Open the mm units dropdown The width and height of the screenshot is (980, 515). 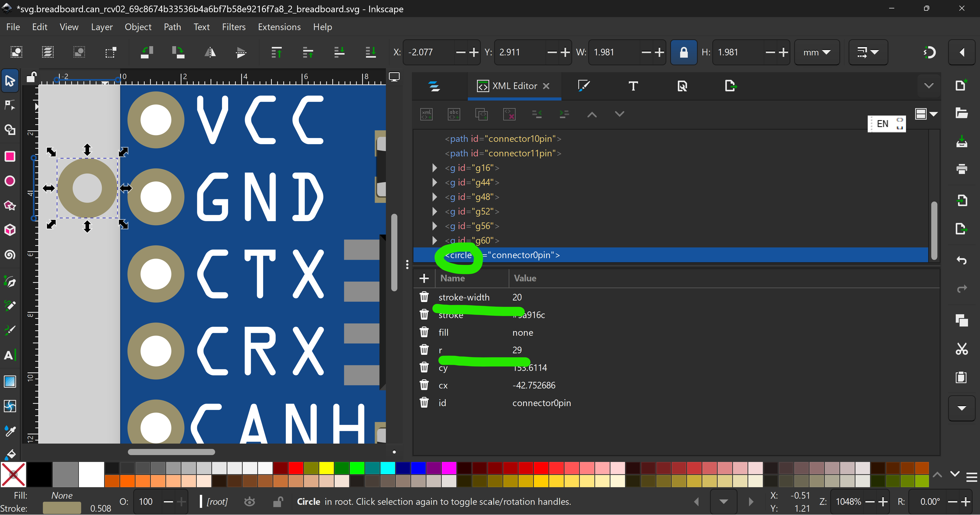[x=816, y=52]
